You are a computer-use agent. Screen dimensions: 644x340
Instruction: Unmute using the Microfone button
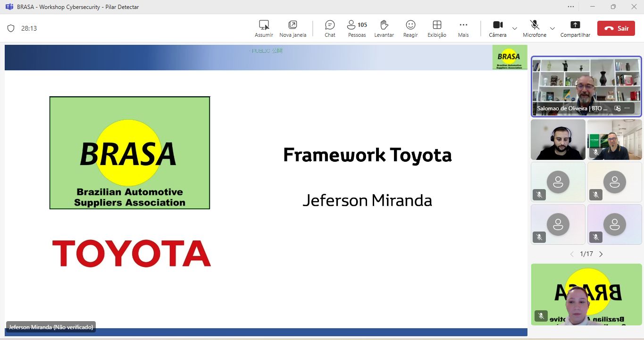(534, 25)
